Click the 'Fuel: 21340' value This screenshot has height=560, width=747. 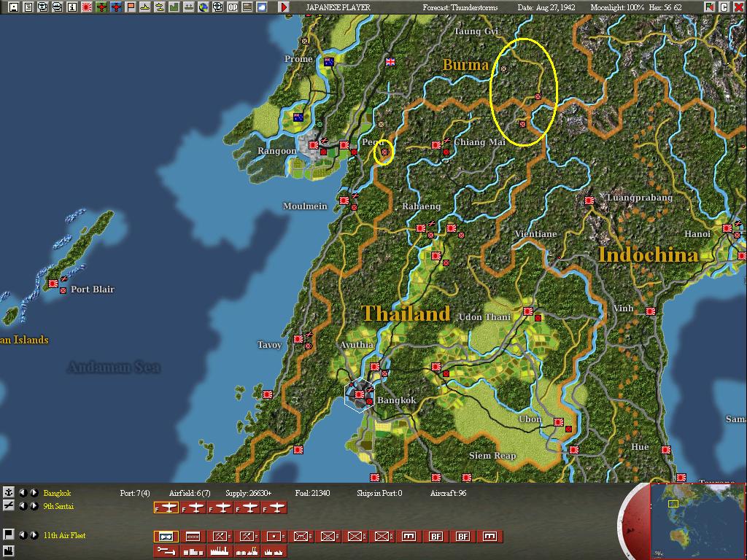312,493
